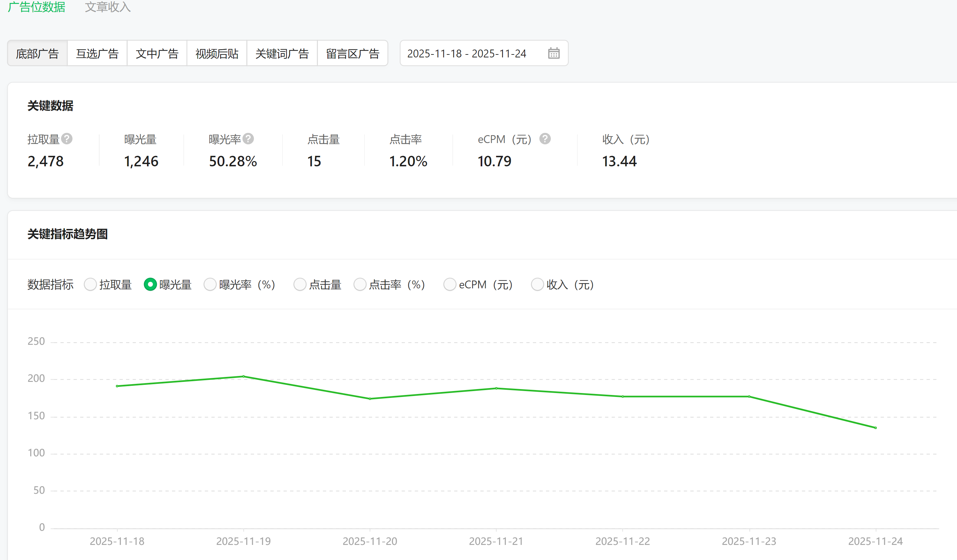Select the 留言区广告 ad type

click(352, 53)
